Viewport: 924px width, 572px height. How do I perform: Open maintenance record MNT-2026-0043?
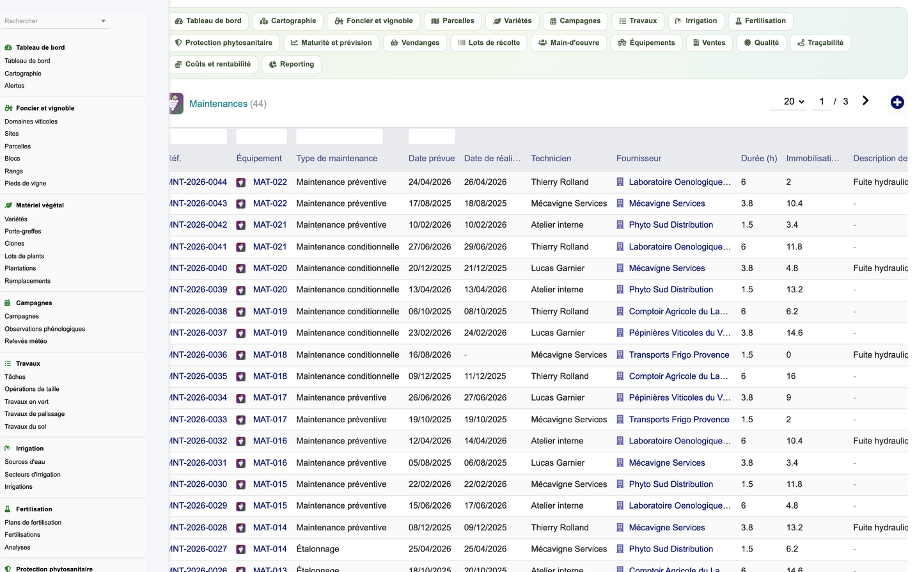pos(198,203)
